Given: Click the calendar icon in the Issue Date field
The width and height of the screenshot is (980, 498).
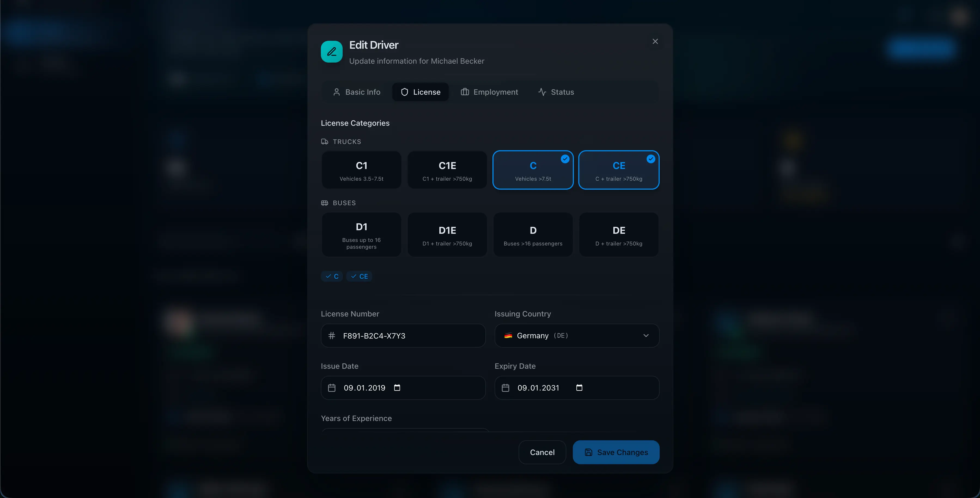Looking at the screenshot, I should tap(332, 388).
